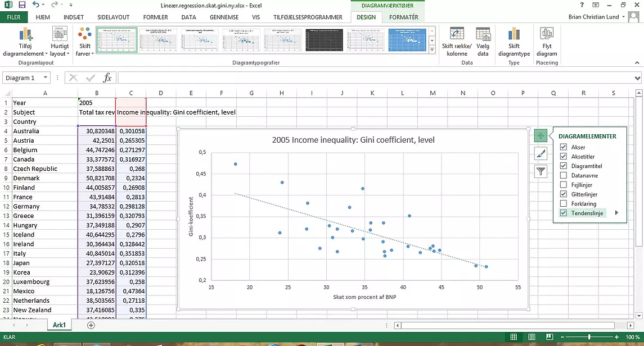Click the insert function fx icon
The height and width of the screenshot is (346, 644).
click(107, 78)
